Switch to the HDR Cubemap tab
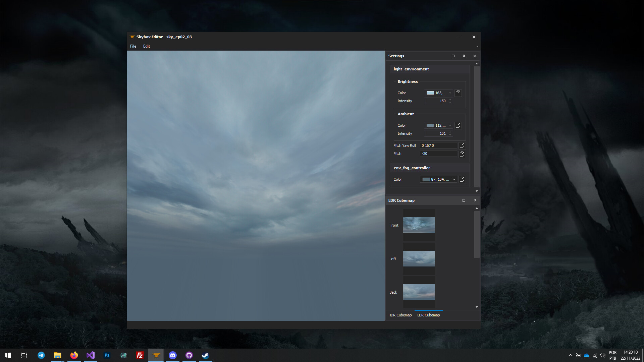The width and height of the screenshot is (644, 362). (x=400, y=315)
